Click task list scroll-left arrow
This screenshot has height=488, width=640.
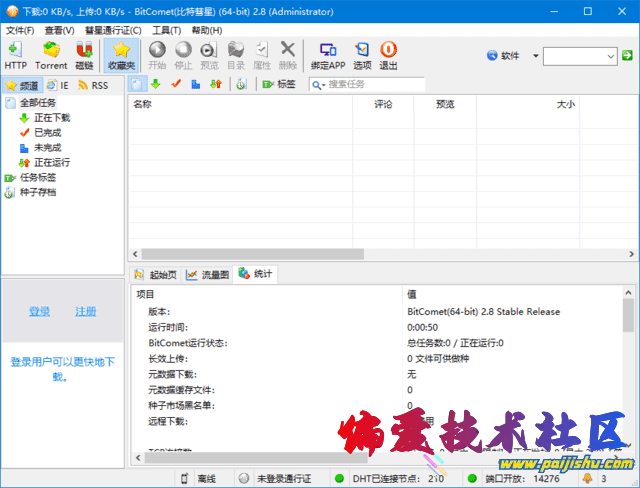135,254
